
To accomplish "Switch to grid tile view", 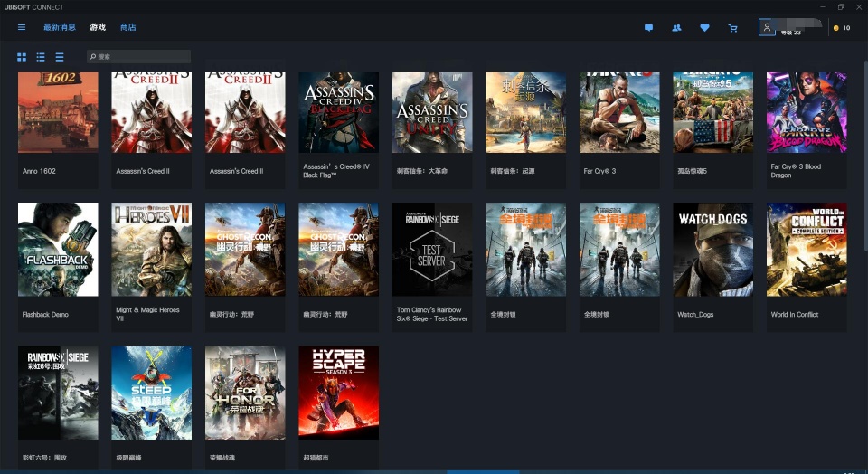I will [x=22, y=56].
